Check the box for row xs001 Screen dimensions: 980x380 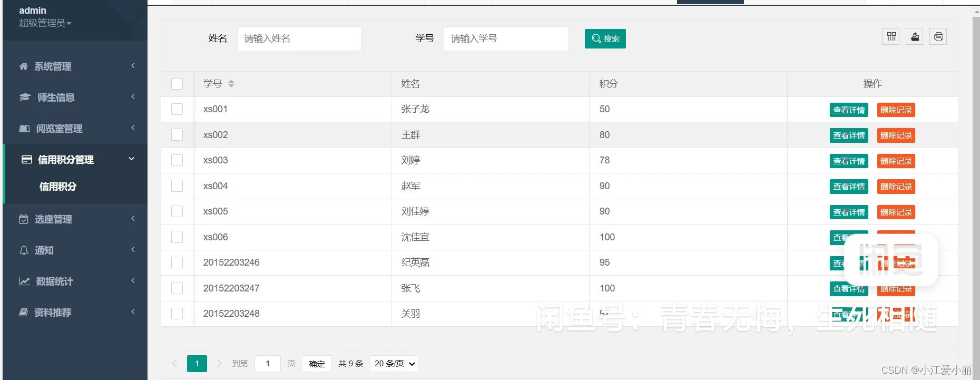coord(177,109)
